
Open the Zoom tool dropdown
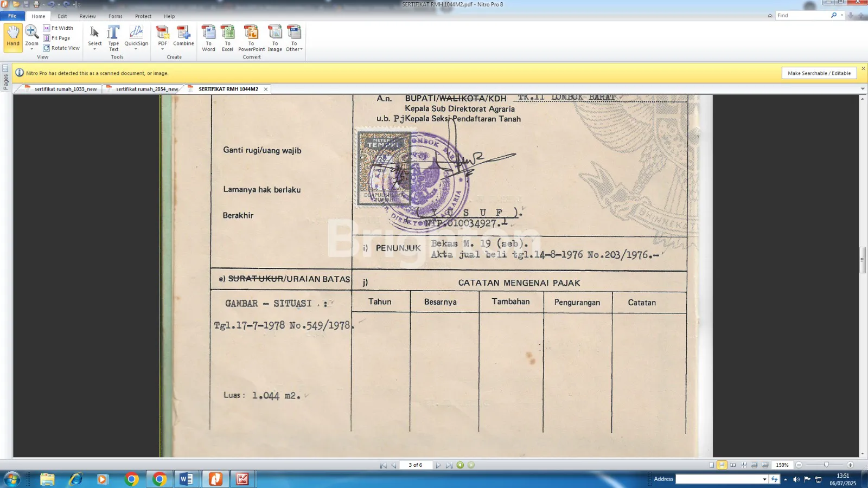point(31,49)
